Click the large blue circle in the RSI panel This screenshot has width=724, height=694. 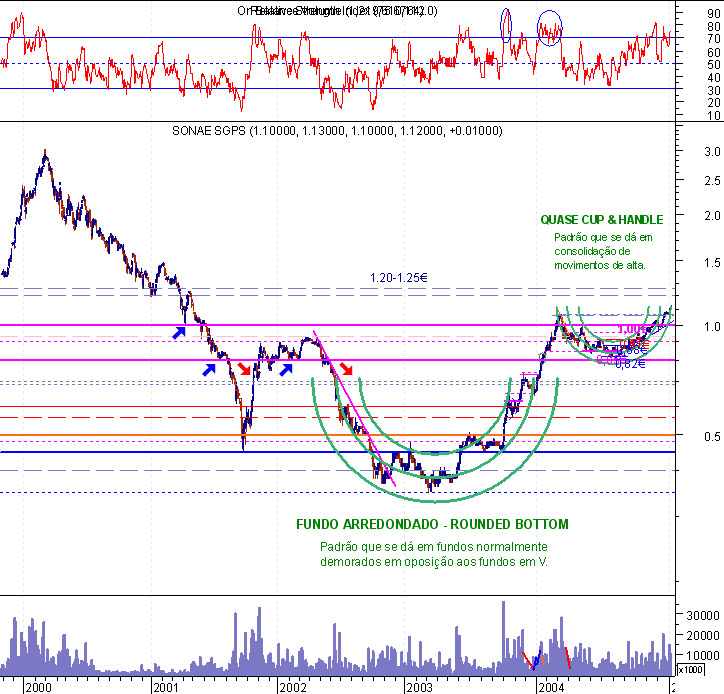point(550,24)
